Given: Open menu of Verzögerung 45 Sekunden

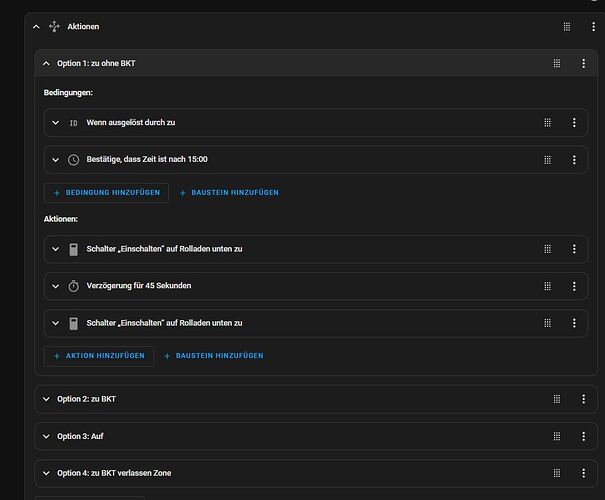Looking at the screenshot, I should tap(574, 286).
